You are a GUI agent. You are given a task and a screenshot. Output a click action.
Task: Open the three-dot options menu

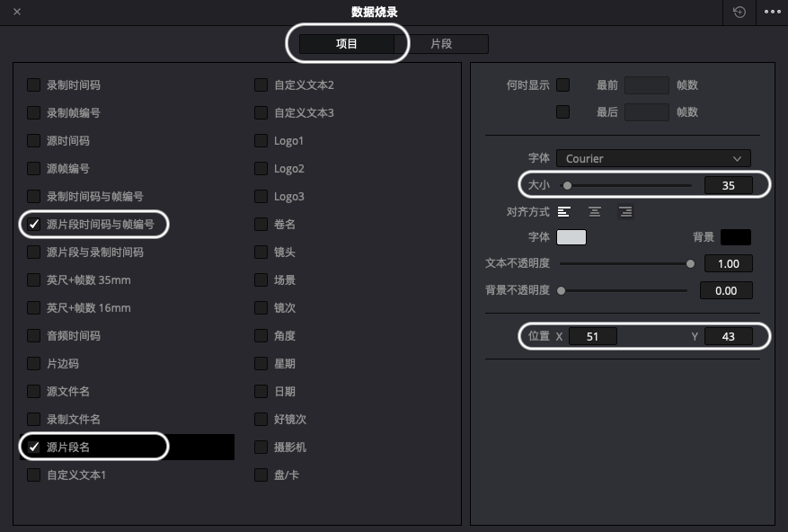[771, 12]
